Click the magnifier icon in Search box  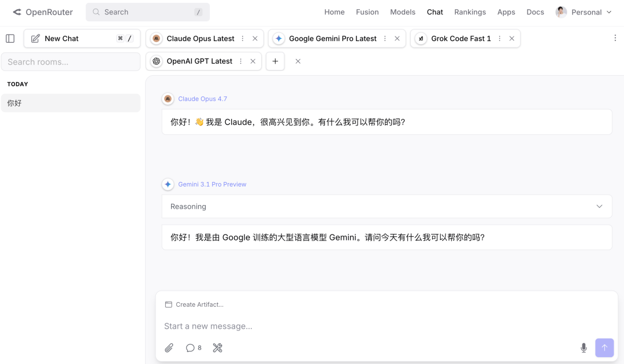click(x=96, y=12)
